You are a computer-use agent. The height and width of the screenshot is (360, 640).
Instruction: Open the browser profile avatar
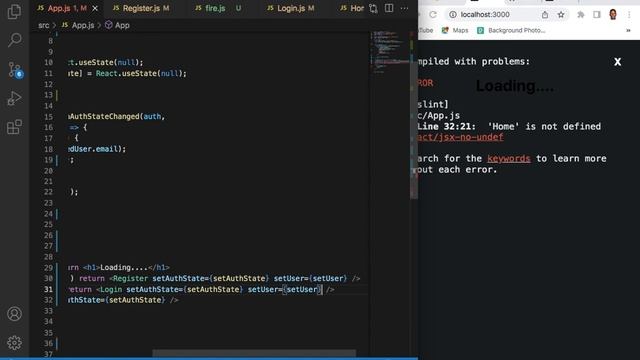coord(613,15)
